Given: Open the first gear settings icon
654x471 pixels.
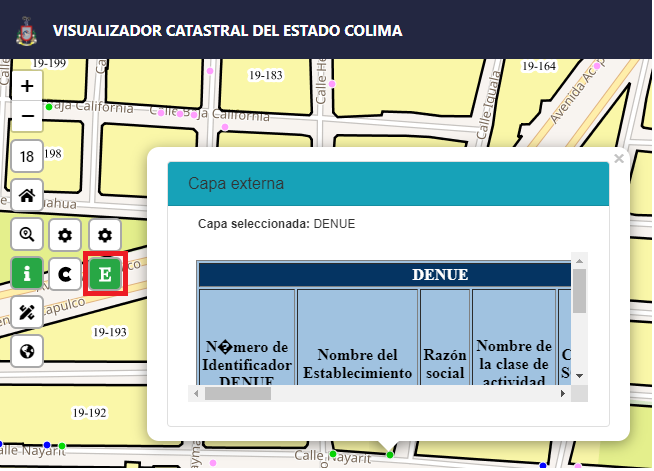Looking at the screenshot, I should point(66,235).
